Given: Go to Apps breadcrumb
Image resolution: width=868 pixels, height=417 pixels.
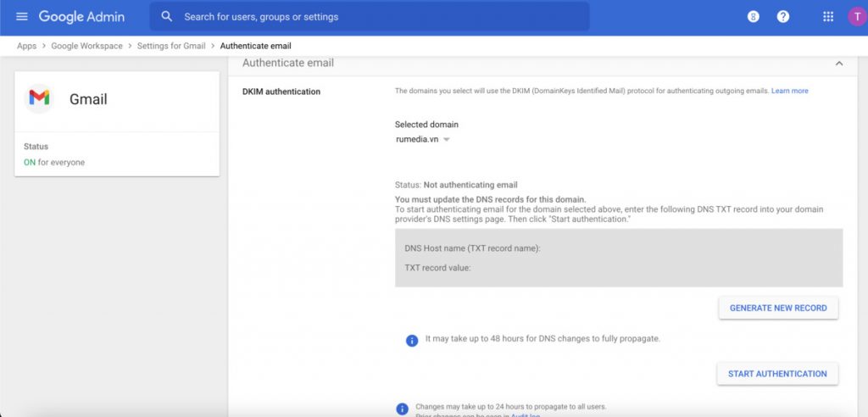Looking at the screenshot, I should (x=26, y=46).
